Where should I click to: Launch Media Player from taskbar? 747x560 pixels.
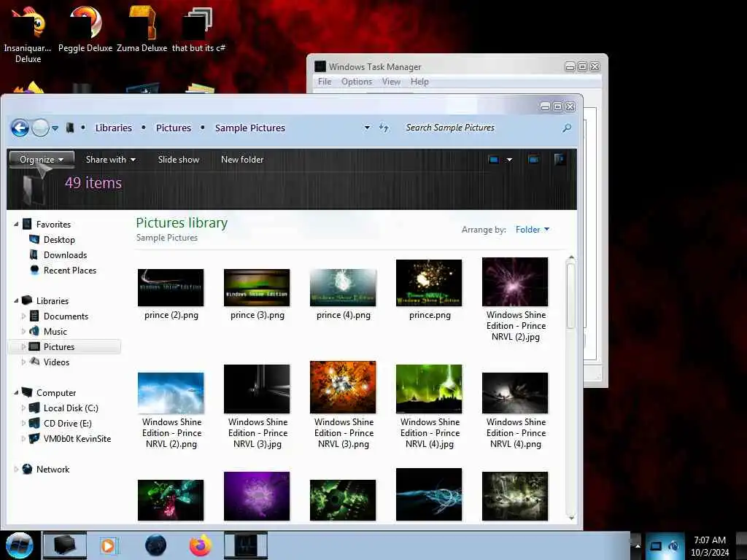(109, 545)
